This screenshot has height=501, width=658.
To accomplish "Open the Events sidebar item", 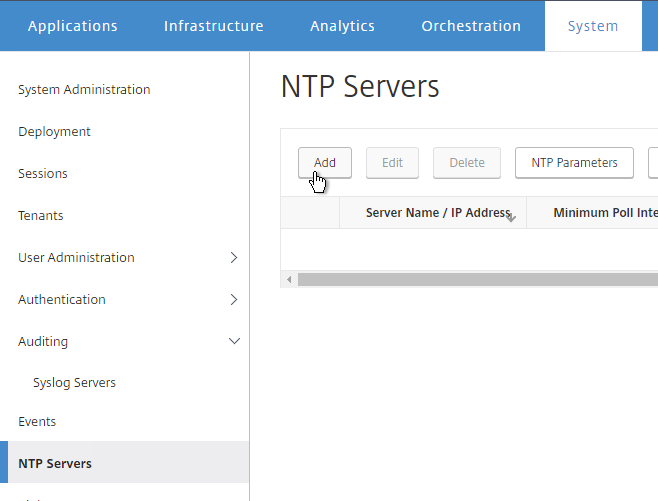I will pyautogui.click(x=37, y=421).
